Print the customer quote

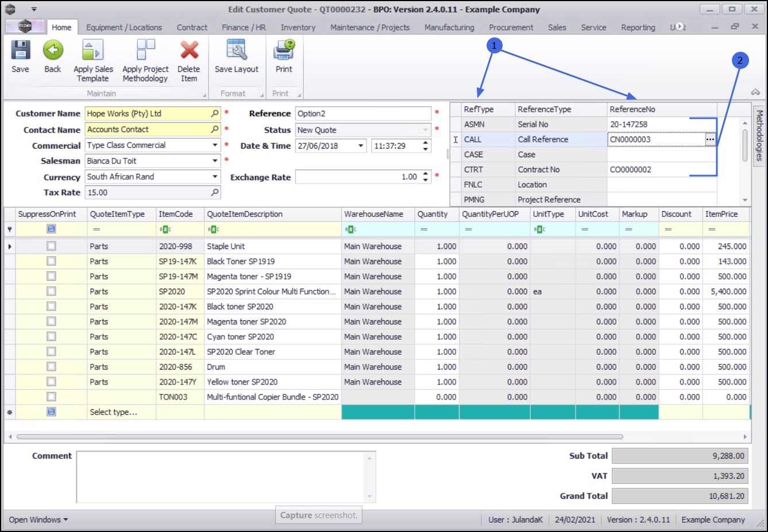(x=284, y=57)
